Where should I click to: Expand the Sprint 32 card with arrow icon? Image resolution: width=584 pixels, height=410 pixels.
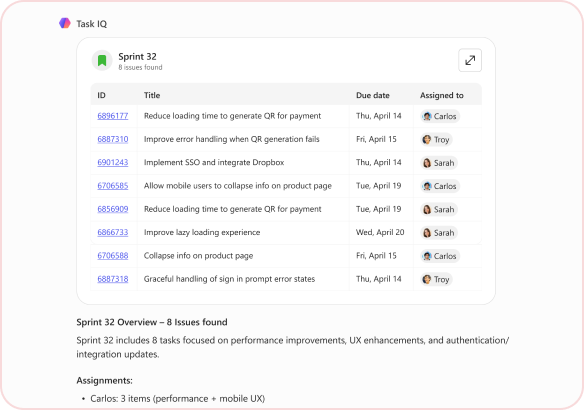pos(470,60)
